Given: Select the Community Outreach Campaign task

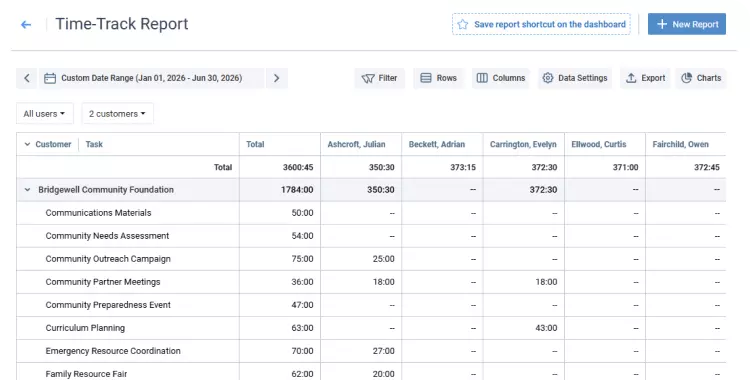Looking at the screenshot, I should (108, 259).
